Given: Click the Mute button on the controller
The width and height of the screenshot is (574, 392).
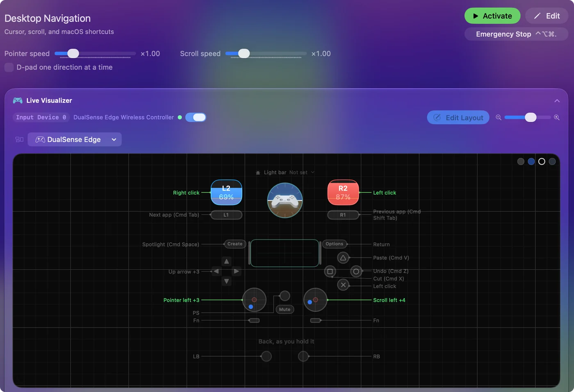Looking at the screenshot, I should 285,310.
